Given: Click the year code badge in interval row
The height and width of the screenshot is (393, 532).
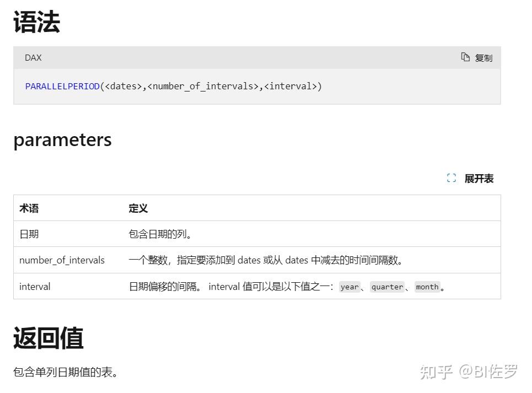Looking at the screenshot, I should coord(350,287).
